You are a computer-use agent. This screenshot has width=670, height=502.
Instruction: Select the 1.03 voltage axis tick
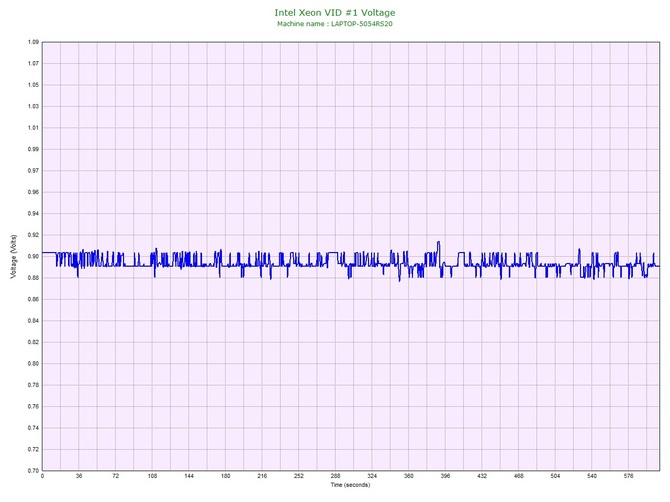[x=33, y=106]
